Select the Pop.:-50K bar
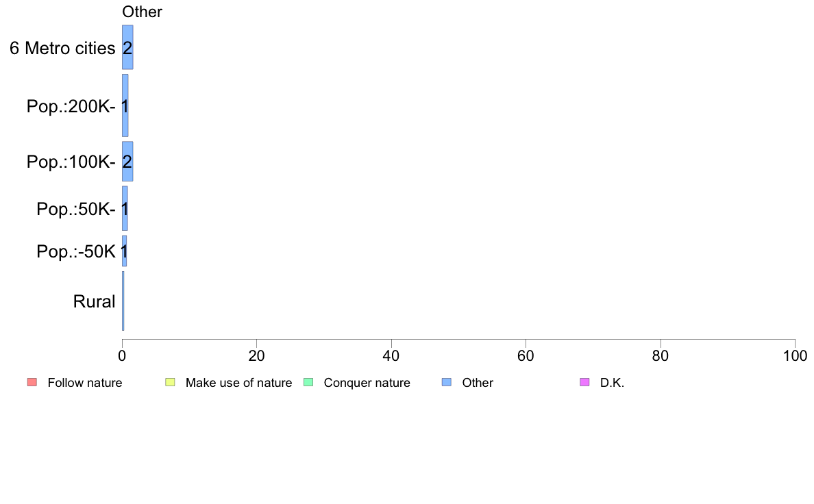Image resolution: width=814 pixels, height=504 pixels. [124, 251]
